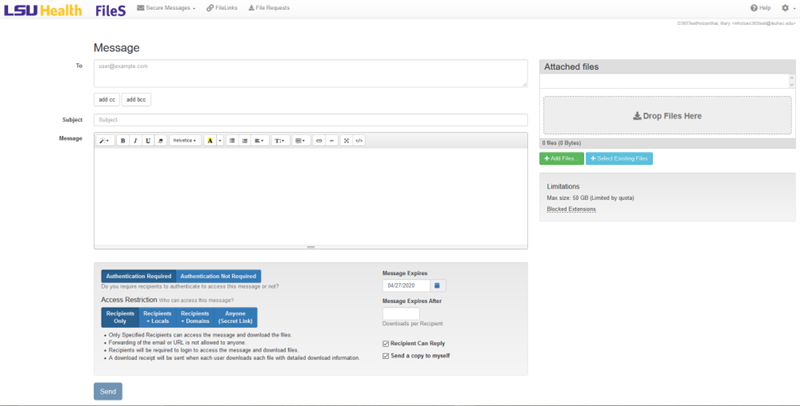The image size is (800, 406).
Task: Open the Blocked Extensions link
Action: tap(571, 209)
